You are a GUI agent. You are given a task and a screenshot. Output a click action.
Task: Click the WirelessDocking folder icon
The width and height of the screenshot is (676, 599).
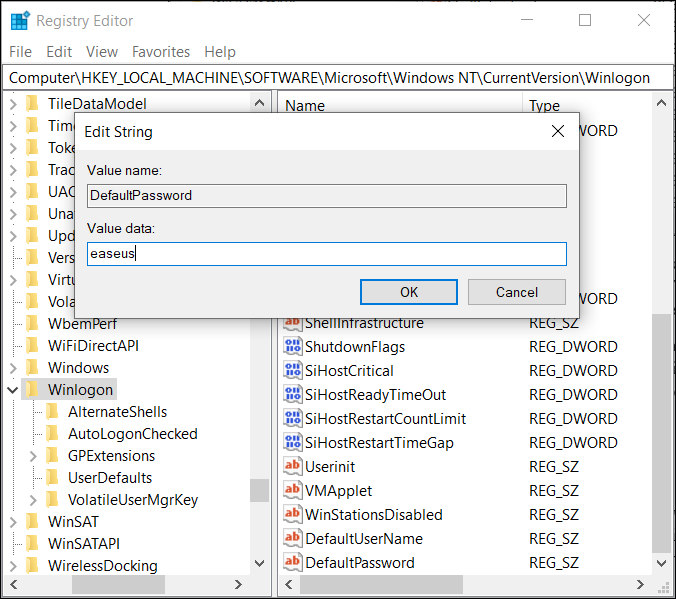coord(32,565)
